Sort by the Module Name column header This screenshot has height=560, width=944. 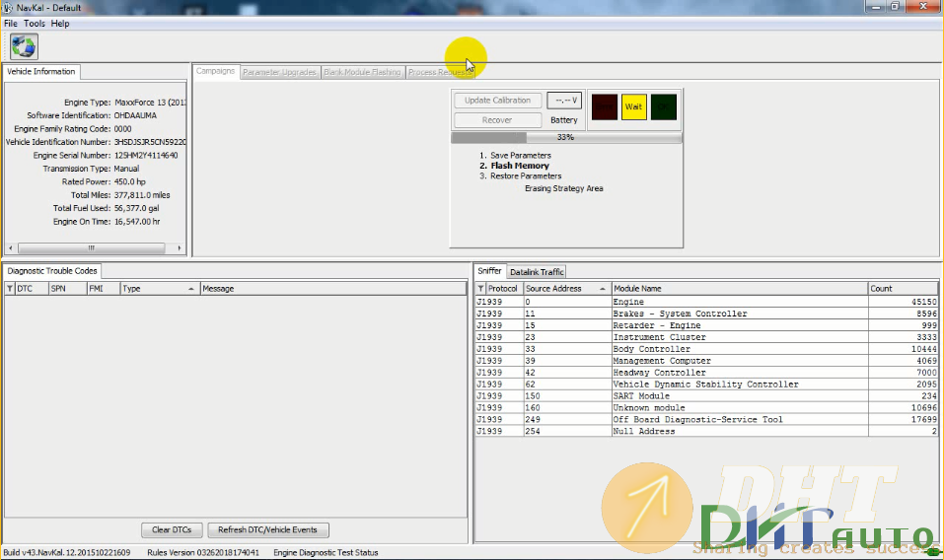click(x=740, y=289)
